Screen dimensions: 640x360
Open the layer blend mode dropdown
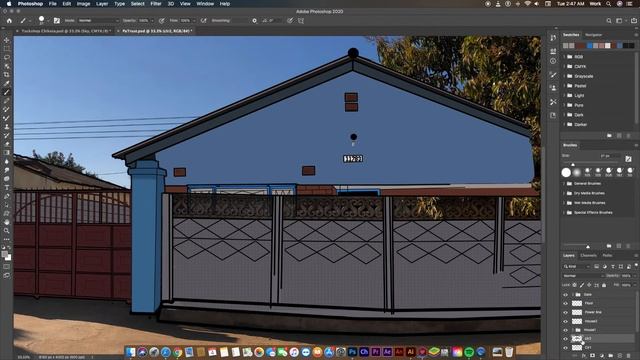tap(584, 276)
